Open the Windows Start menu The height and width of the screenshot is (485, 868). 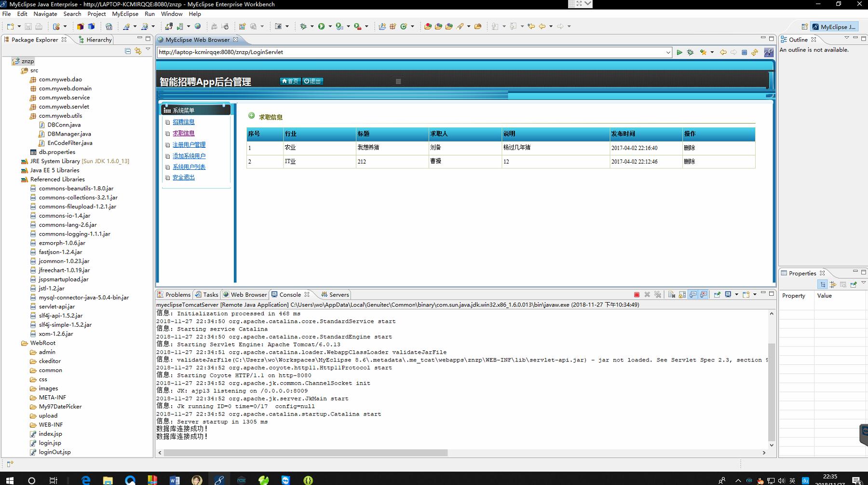[10, 480]
